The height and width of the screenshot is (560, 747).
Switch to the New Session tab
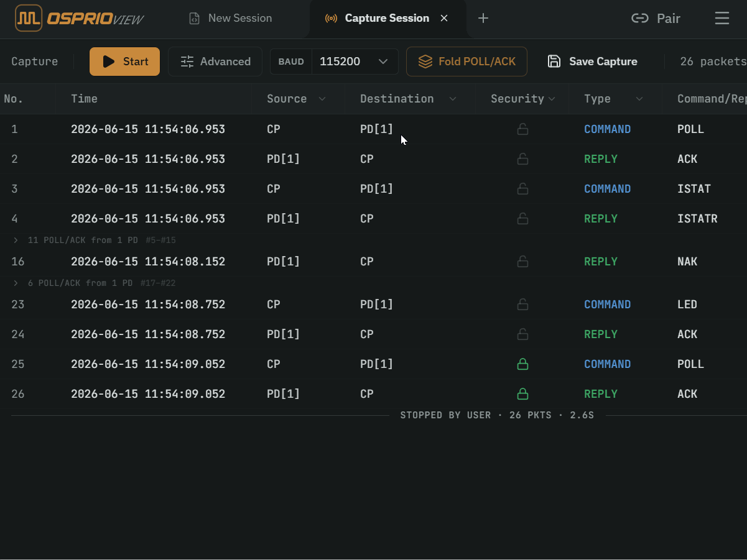pyautogui.click(x=231, y=18)
